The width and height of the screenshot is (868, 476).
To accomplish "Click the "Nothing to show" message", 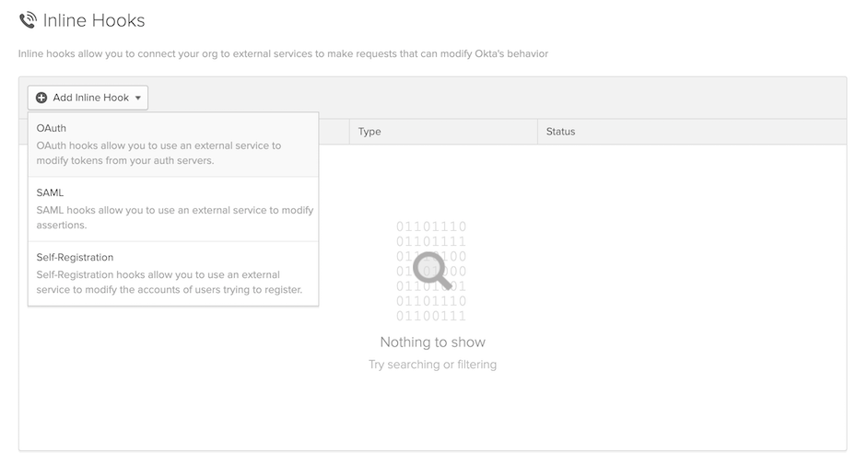I will [x=432, y=342].
